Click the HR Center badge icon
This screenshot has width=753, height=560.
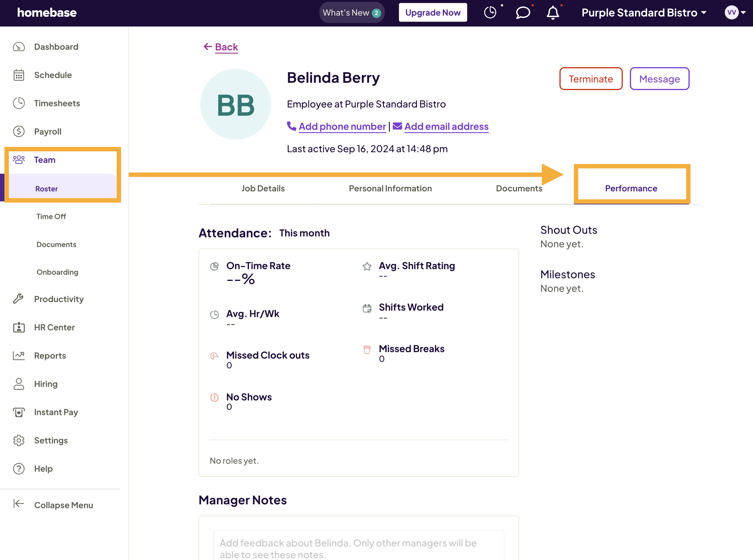[19, 327]
